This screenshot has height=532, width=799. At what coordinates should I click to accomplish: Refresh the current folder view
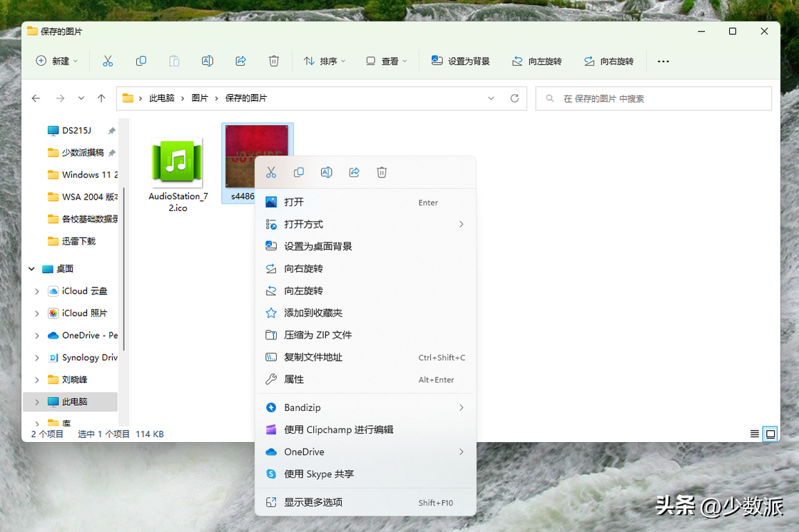514,98
